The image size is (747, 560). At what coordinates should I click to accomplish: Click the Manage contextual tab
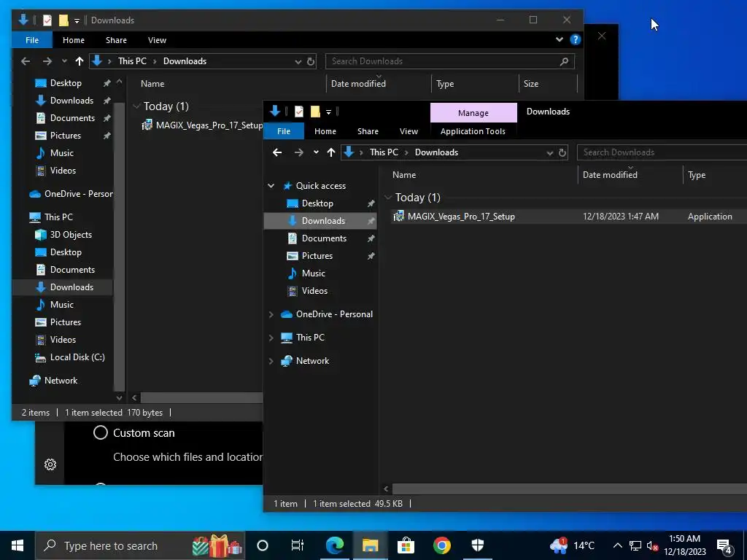[x=473, y=113]
